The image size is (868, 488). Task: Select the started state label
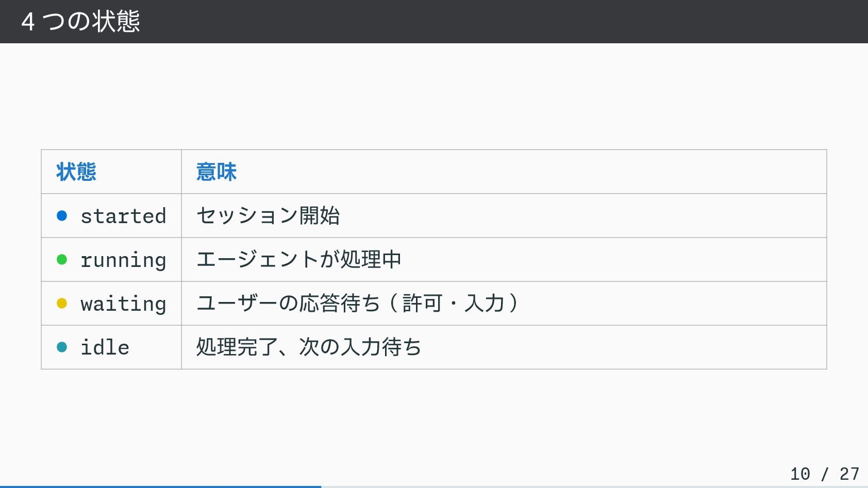pyautogui.click(x=124, y=216)
